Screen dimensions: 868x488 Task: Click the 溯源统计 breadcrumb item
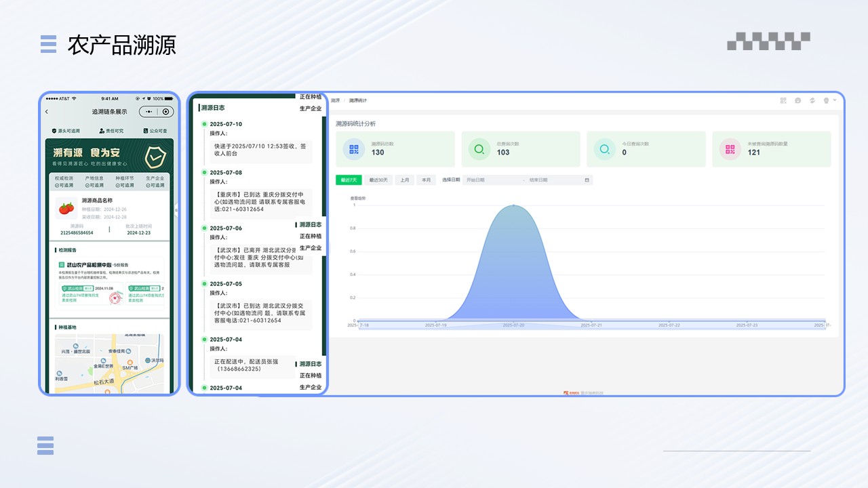(357, 100)
